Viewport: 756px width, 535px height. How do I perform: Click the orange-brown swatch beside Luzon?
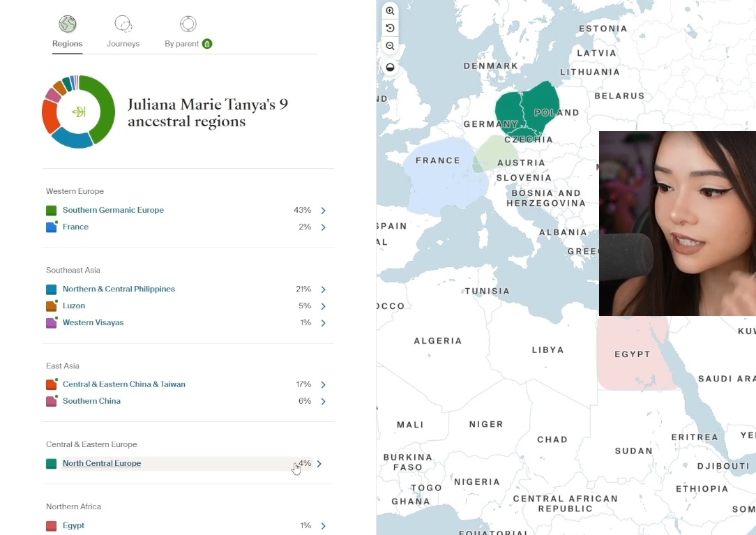tap(51, 306)
